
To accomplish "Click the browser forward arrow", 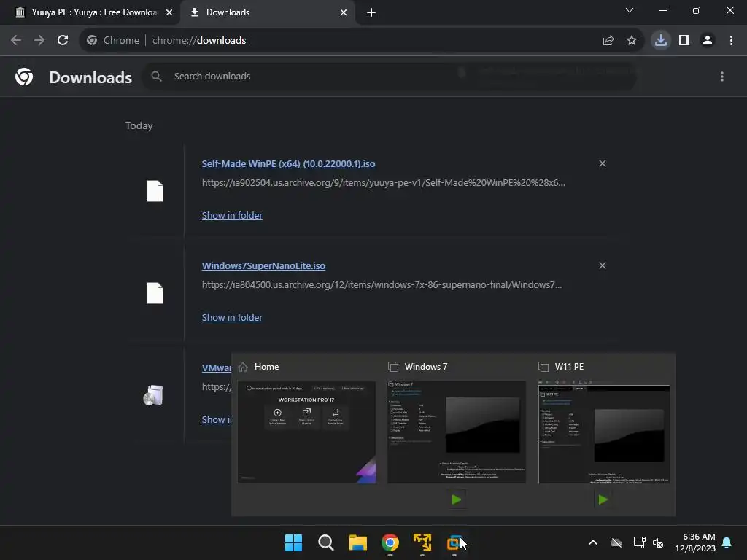I will tap(39, 41).
